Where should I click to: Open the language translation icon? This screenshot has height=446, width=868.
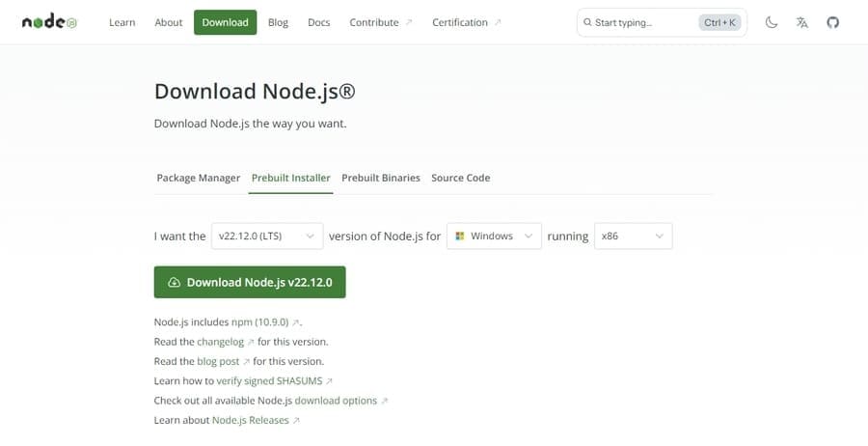pos(802,22)
